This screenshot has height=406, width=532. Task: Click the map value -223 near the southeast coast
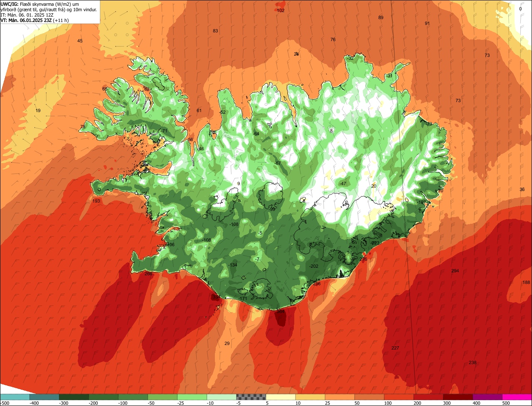coord(375,243)
